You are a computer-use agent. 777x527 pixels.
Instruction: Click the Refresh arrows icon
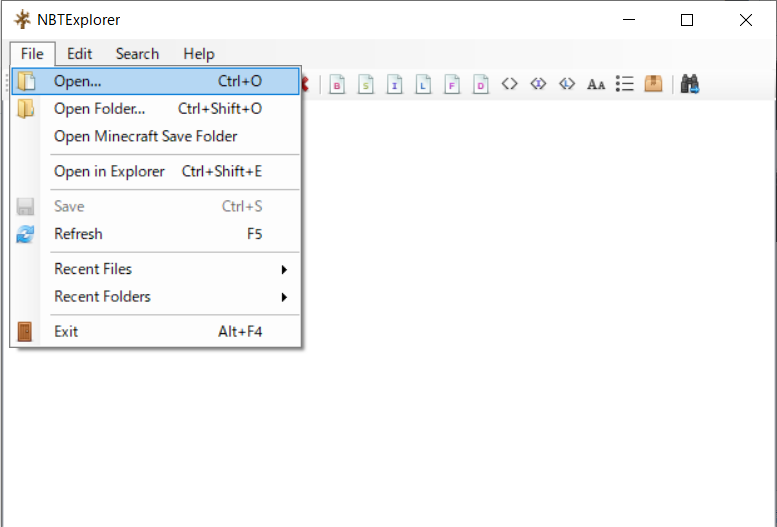25,234
